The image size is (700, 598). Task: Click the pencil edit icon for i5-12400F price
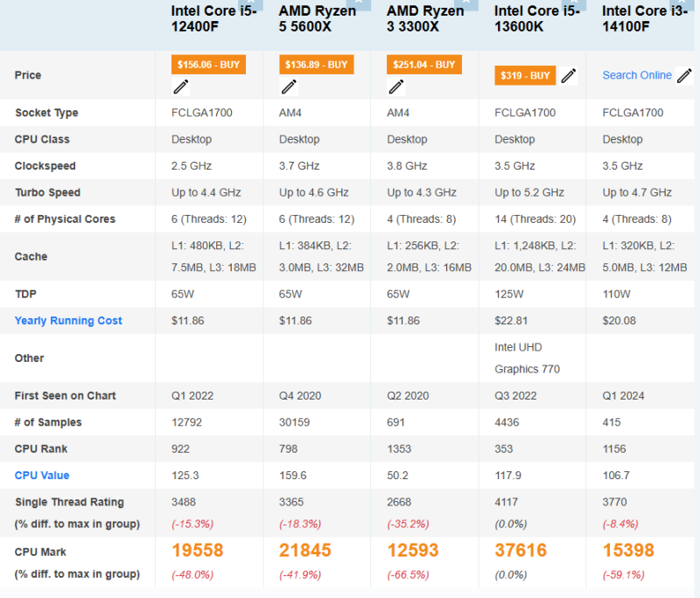pos(181,87)
